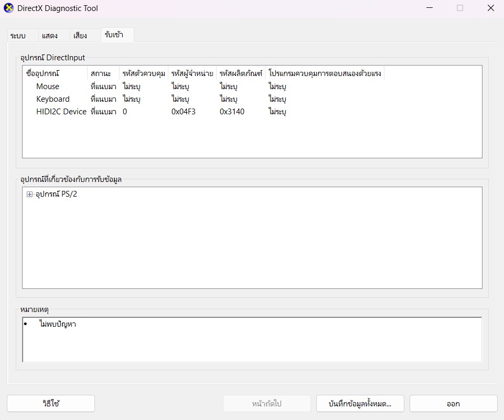504x420 pixels.
Task: Exit using the ออก button
Action: tap(453, 404)
